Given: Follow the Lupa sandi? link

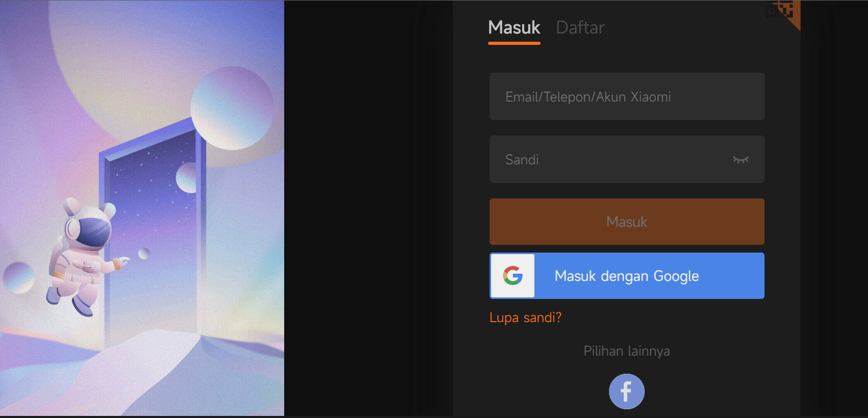Looking at the screenshot, I should click(x=526, y=317).
